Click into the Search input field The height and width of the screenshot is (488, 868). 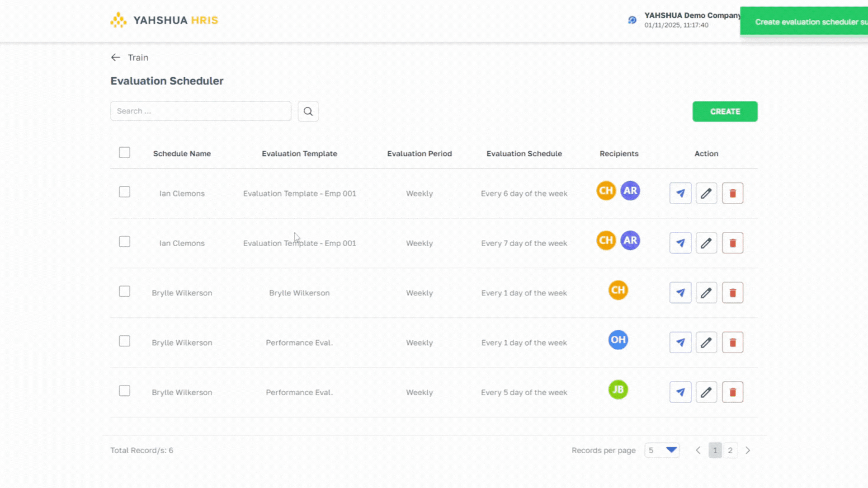[201, 111]
